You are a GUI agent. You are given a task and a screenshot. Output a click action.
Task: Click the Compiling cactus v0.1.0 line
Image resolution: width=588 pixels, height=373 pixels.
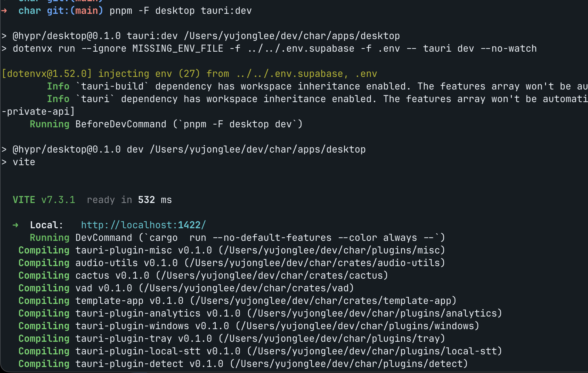click(x=203, y=275)
